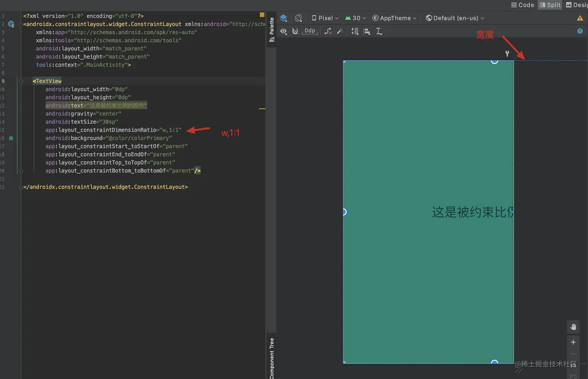Viewport: 588px width, 379px height.
Task: Click the android:text attribute line
Action: pyautogui.click(x=96, y=105)
